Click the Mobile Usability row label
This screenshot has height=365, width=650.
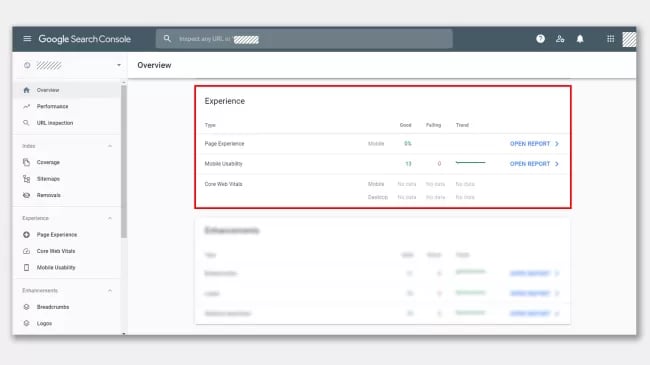[x=223, y=164]
